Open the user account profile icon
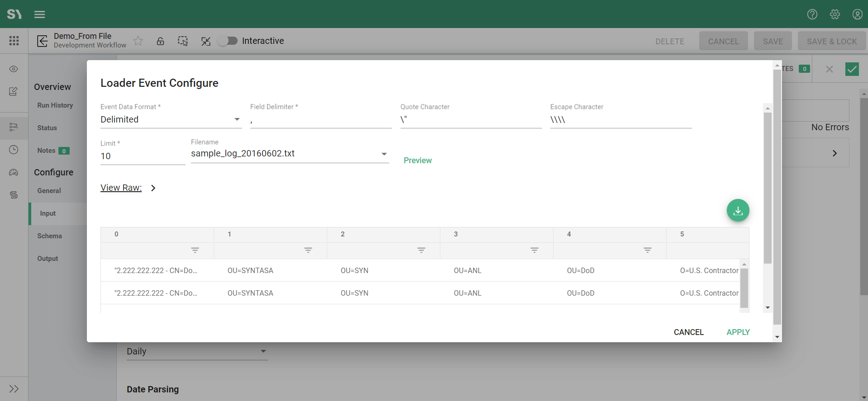868x401 pixels. click(x=857, y=14)
